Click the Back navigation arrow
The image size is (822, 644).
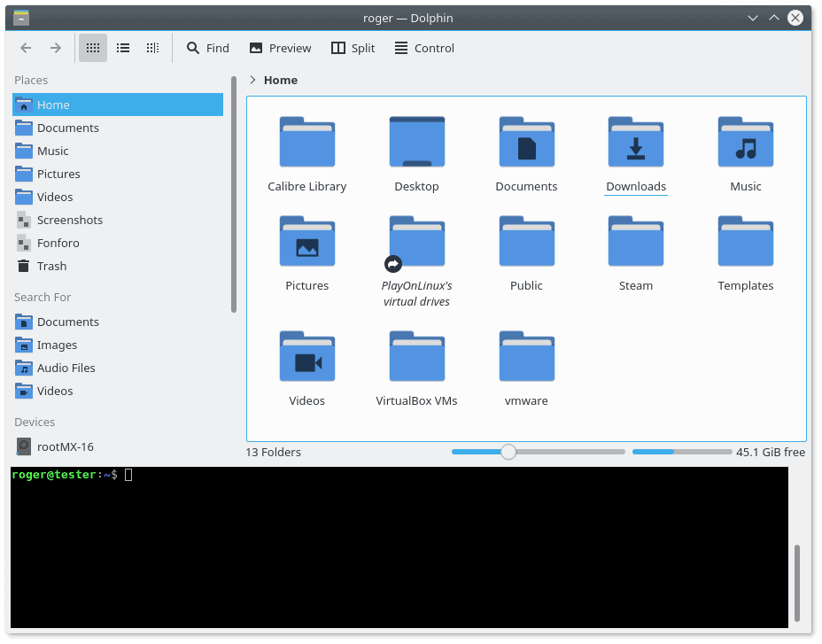coord(26,48)
